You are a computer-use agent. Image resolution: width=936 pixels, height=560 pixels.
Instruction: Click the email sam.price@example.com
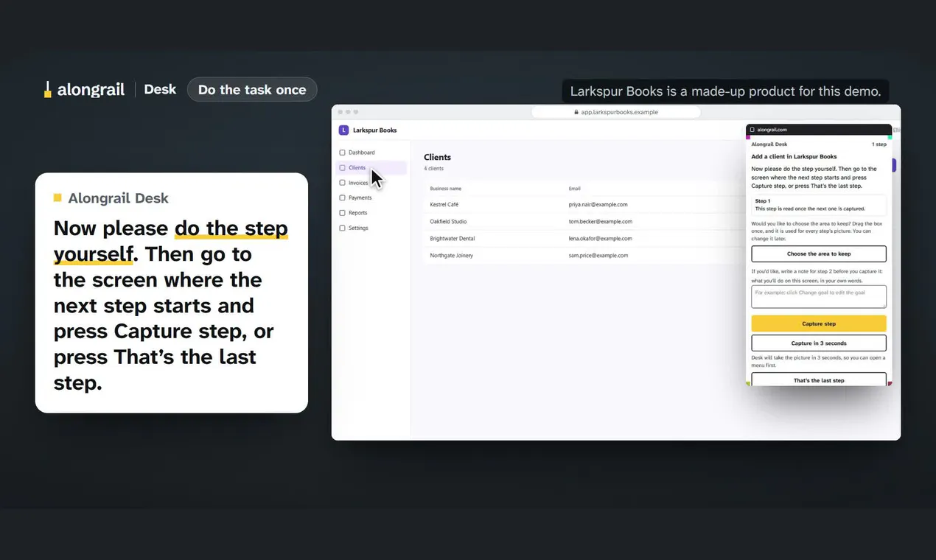point(598,256)
